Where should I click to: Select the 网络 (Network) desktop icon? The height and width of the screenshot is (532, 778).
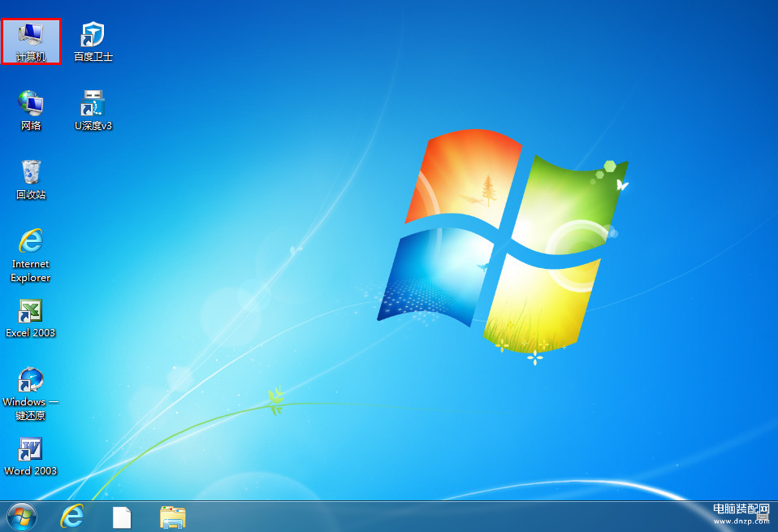pyautogui.click(x=31, y=110)
